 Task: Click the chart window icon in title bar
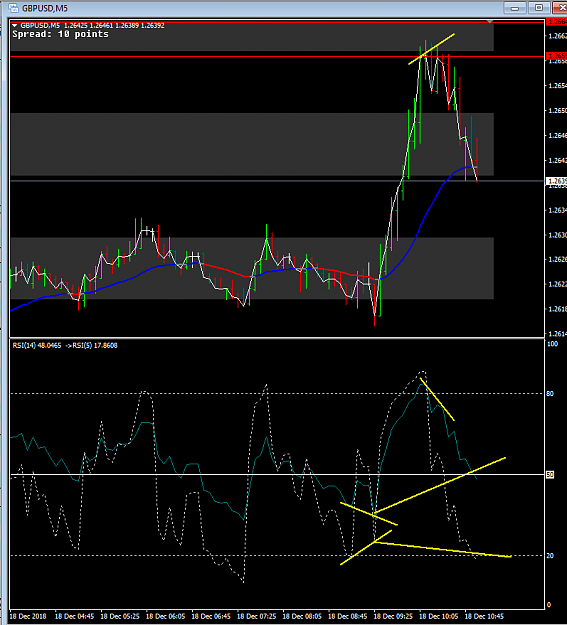(x=14, y=8)
